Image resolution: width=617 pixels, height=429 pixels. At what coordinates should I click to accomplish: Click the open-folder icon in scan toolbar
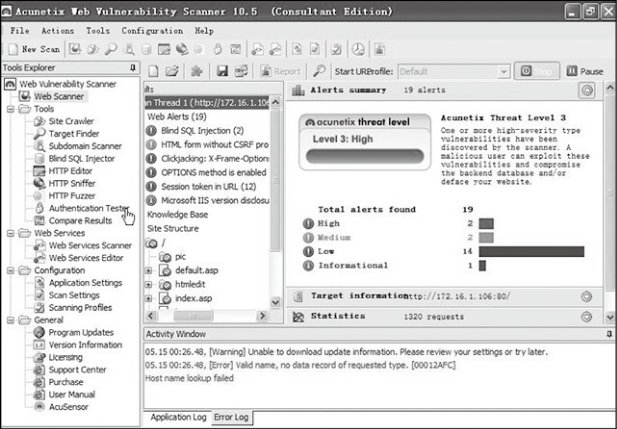point(172,71)
